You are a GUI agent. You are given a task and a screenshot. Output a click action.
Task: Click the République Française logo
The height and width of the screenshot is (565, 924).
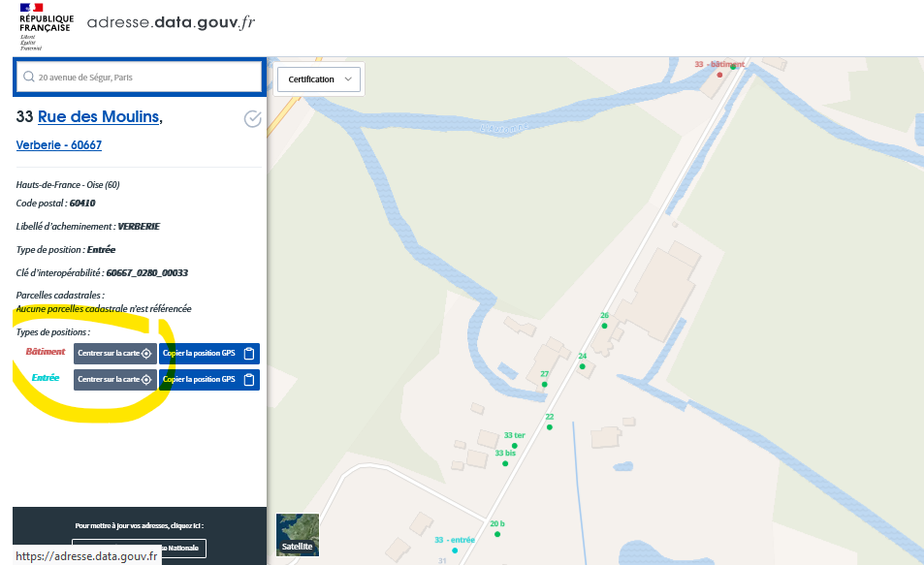pyautogui.click(x=46, y=26)
